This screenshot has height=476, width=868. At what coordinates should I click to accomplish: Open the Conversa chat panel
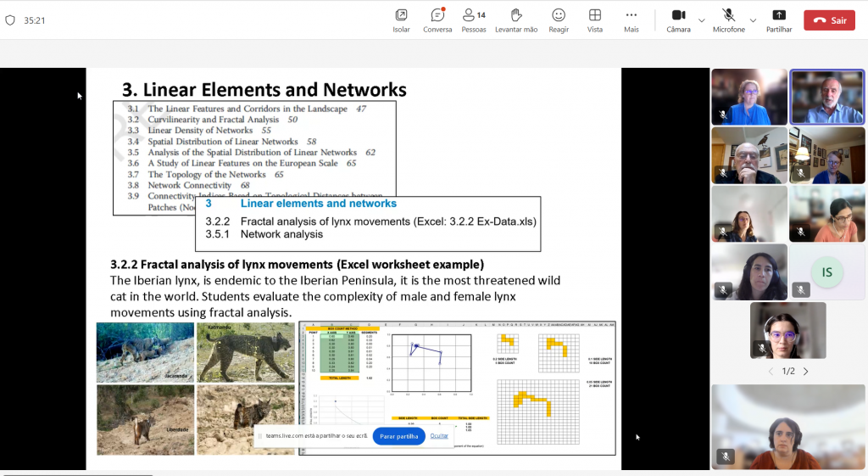click(x=437, y=20)
